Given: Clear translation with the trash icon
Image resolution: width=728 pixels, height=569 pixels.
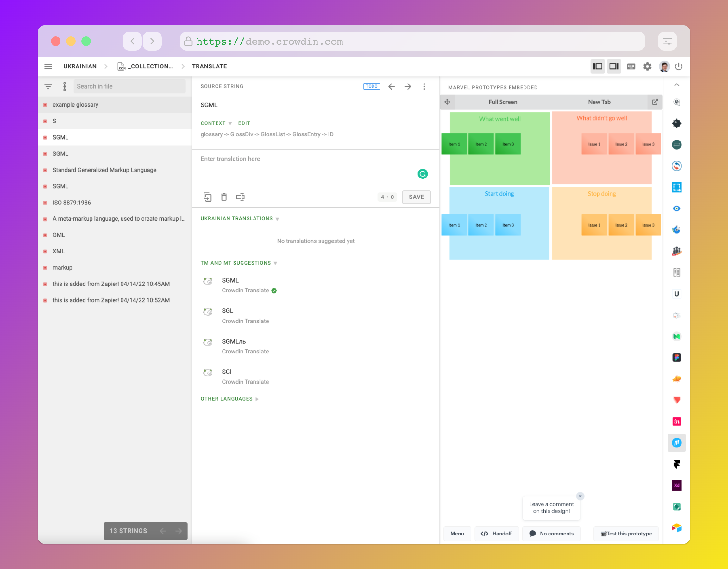Looking at the screenshot, I should (x=224, y=197).
